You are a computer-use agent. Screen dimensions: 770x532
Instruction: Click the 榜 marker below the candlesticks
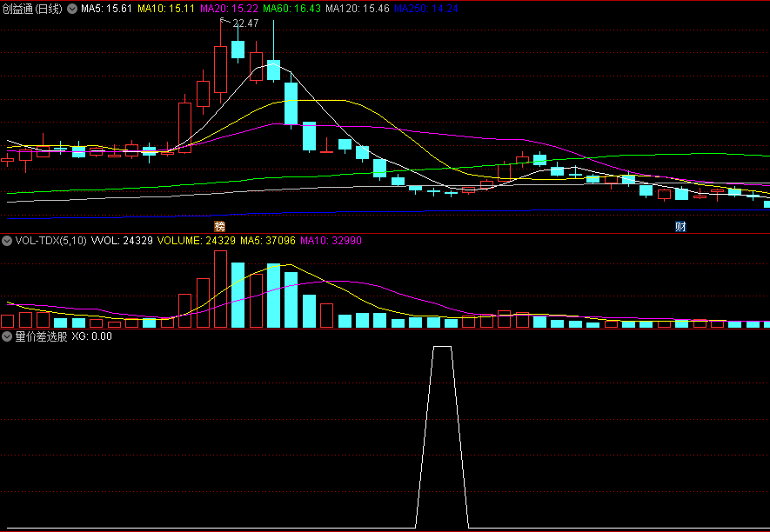[219, 226]
